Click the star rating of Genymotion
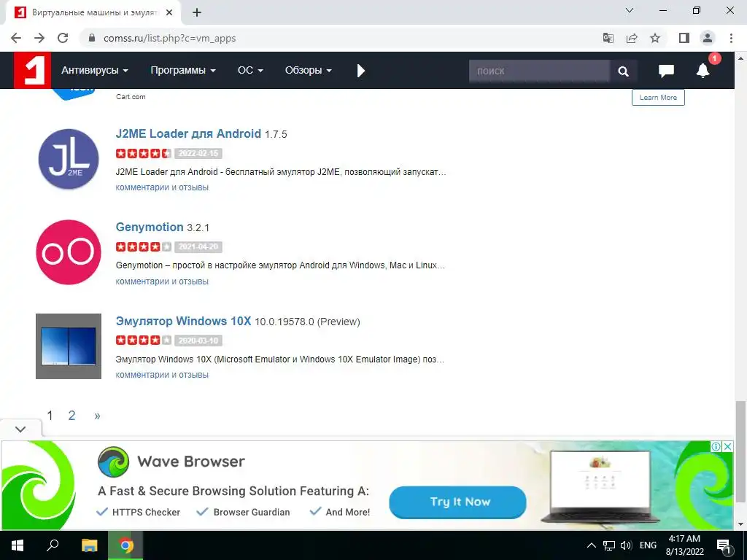Screen dimensions: 747x560 tap(144, 246)
